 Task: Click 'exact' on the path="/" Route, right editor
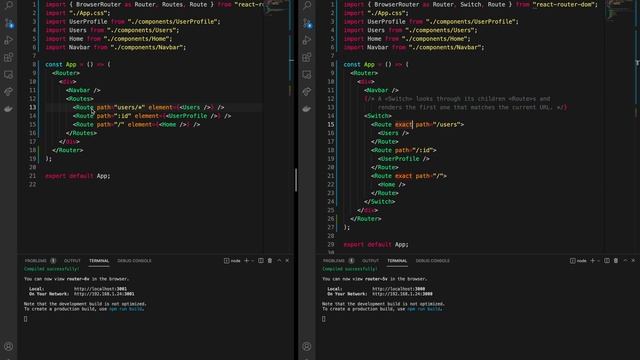[x=403, y=176]
